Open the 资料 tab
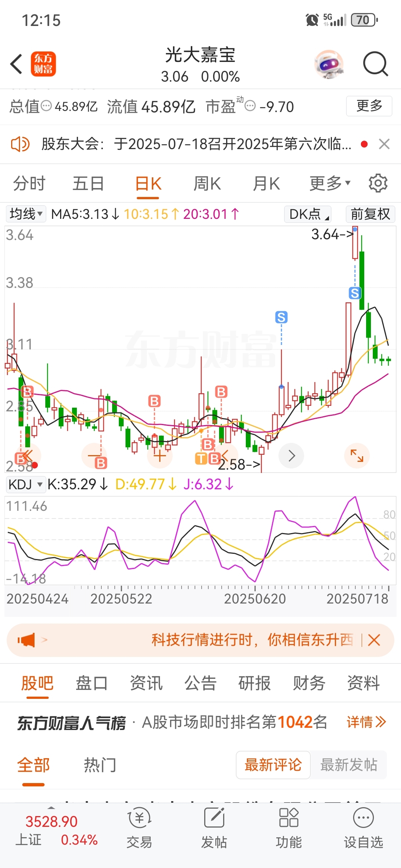This screenshot has height=868, width=401. pos(363,683)
